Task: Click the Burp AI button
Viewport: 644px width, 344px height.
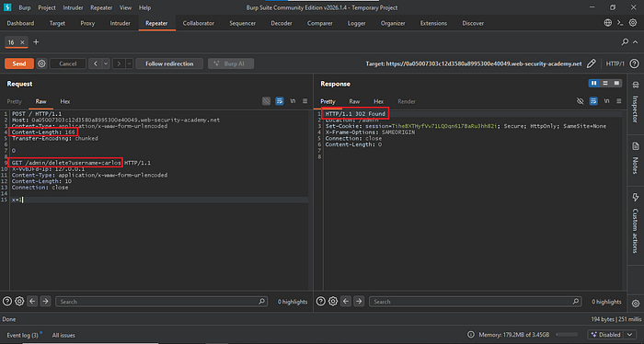Action: click(x=231, y=63)
